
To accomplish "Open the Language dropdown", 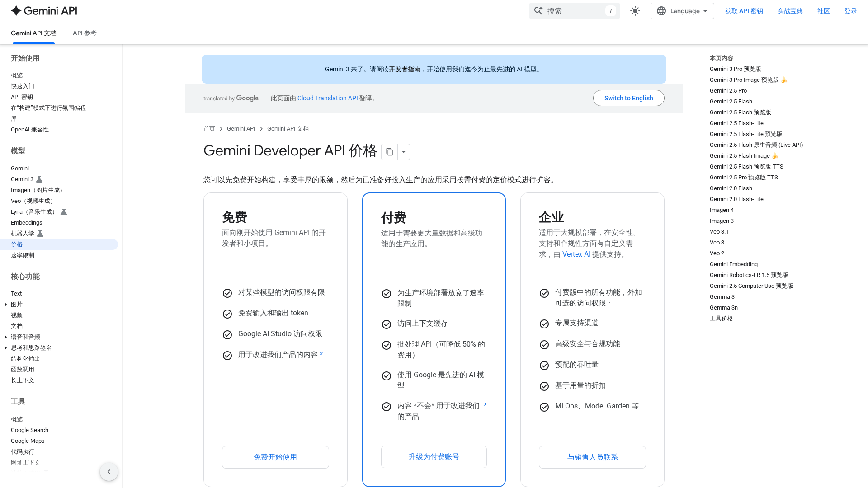I will click(x=682, y=10).
